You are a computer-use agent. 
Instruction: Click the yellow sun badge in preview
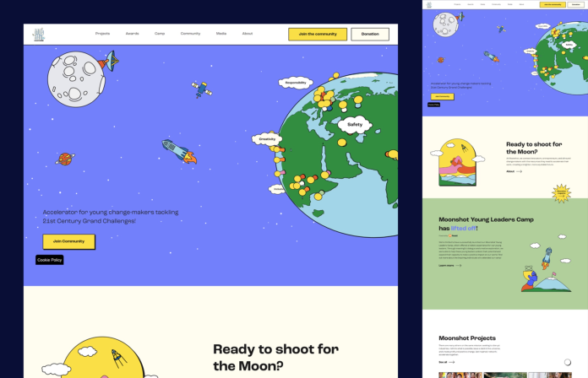pyautogui.click(x=561, y=193)
